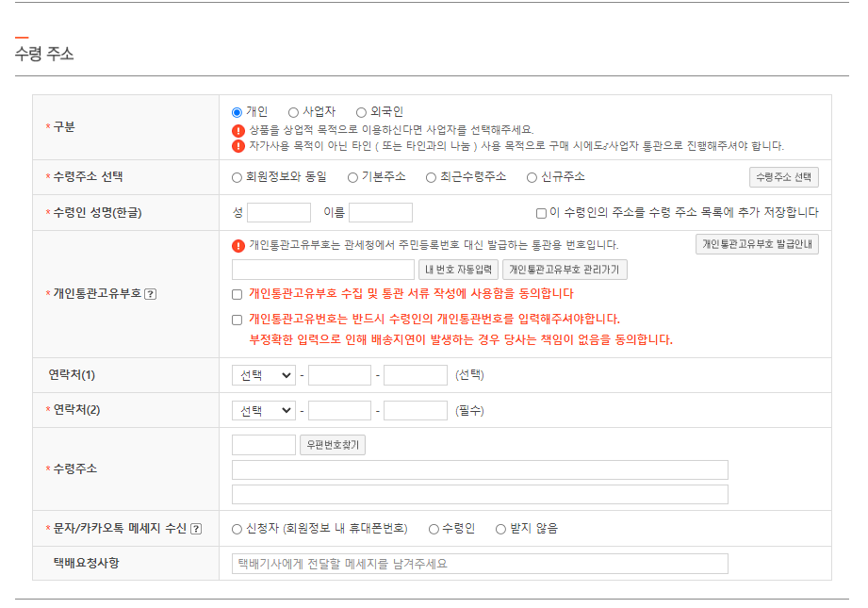The image size is (868, 608).
Task: Click 우편번호찾기 button
Action: click(333, 445)
